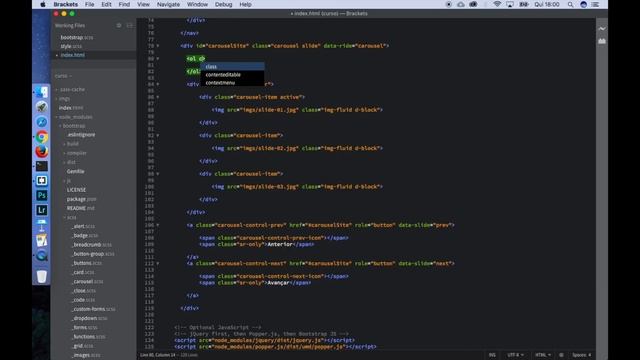This screenshot has height=360, width=640.
Task: Select style.scss in Working Files
Action: (x=71, y=46)
